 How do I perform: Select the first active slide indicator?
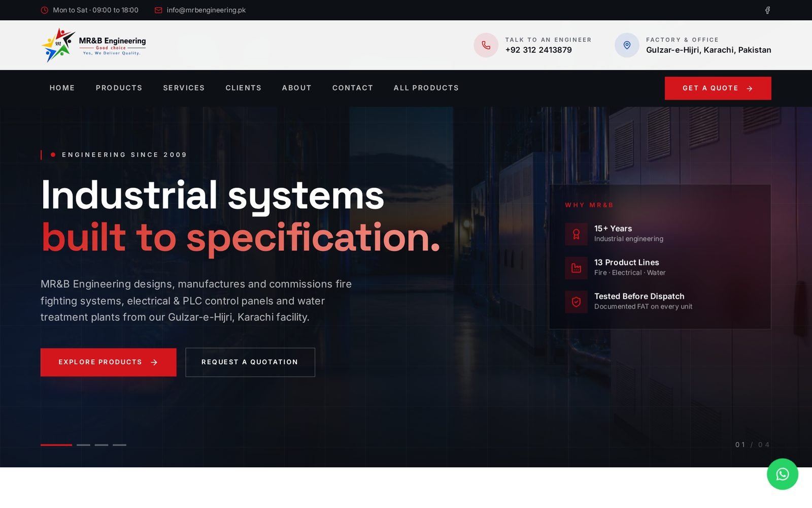point(56,445)
